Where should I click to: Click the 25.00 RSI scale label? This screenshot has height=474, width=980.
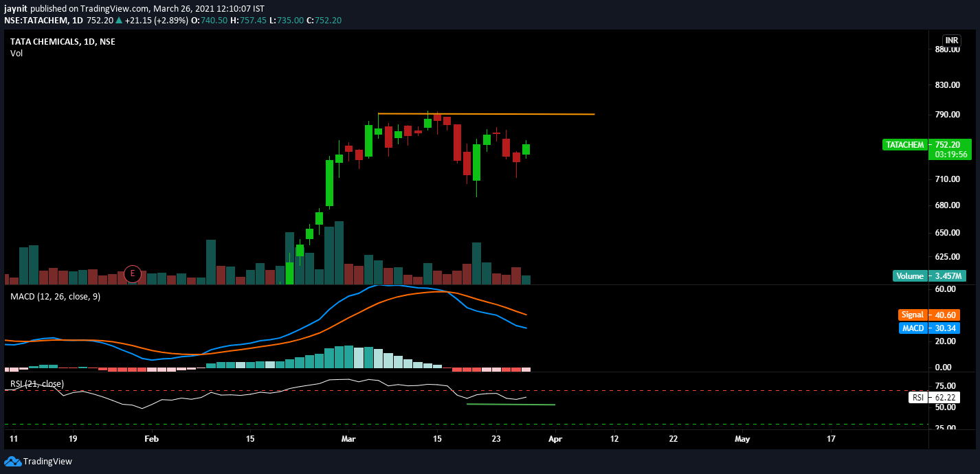pyautogui.click(x=946, y=428)
